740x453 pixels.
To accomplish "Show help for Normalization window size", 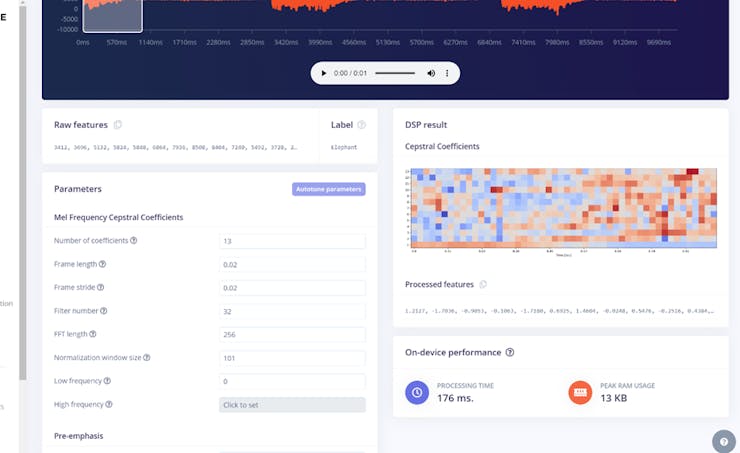I will coord(147,358).
